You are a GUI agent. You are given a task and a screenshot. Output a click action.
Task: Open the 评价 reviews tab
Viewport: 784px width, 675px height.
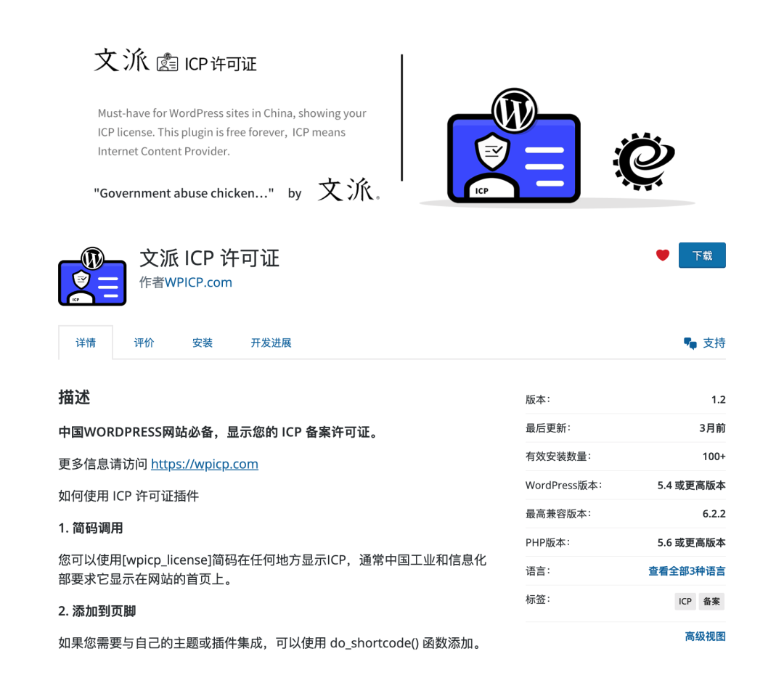tap(144, 343)
